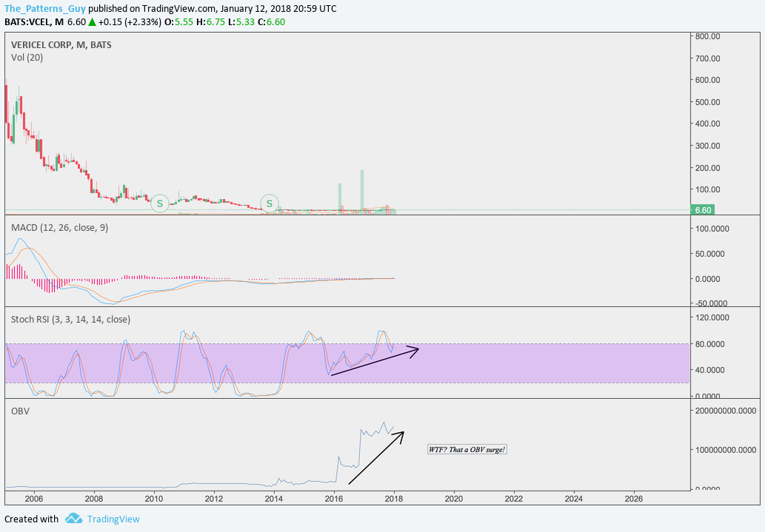Click the 2006 label on time axis

pyautogui.click(x=33, y=499)
